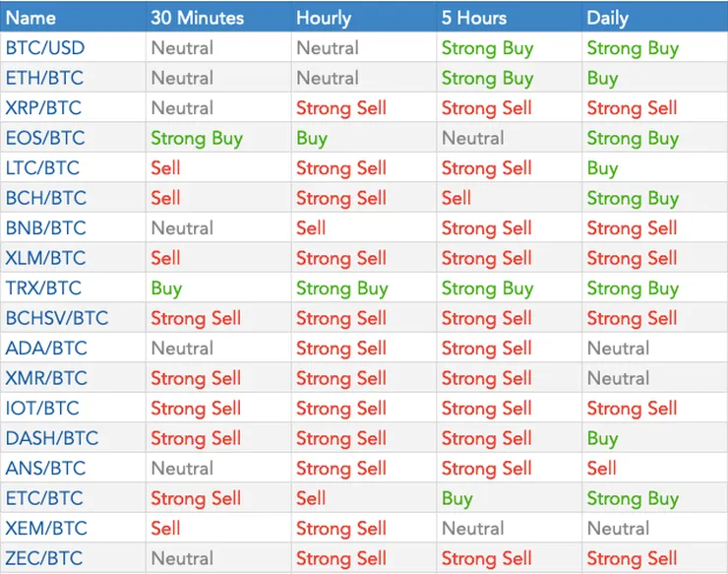Open the ZEC/BTC pair link
This screenshot has height=574, width=728.
44,557
